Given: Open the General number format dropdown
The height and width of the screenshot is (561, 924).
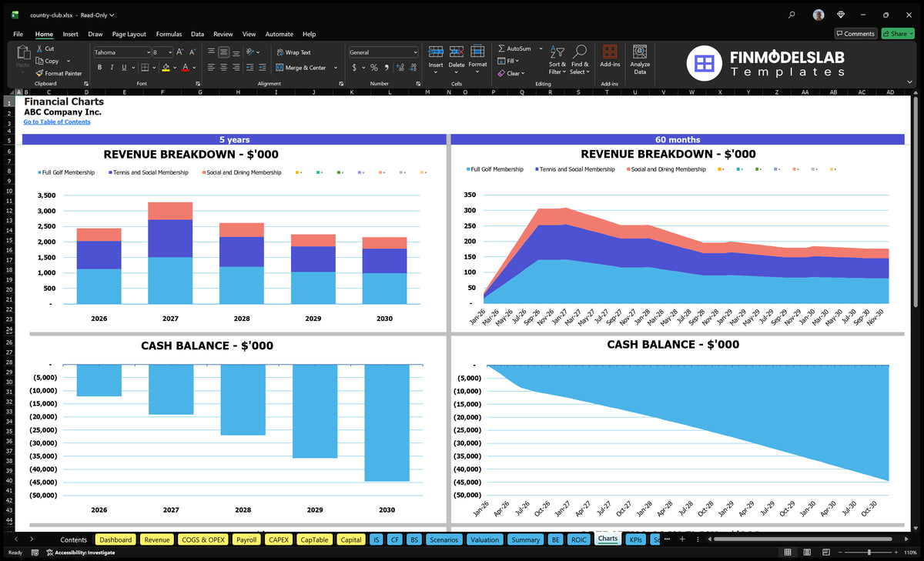Looking at the screenshot, I should tap(415, 52).
